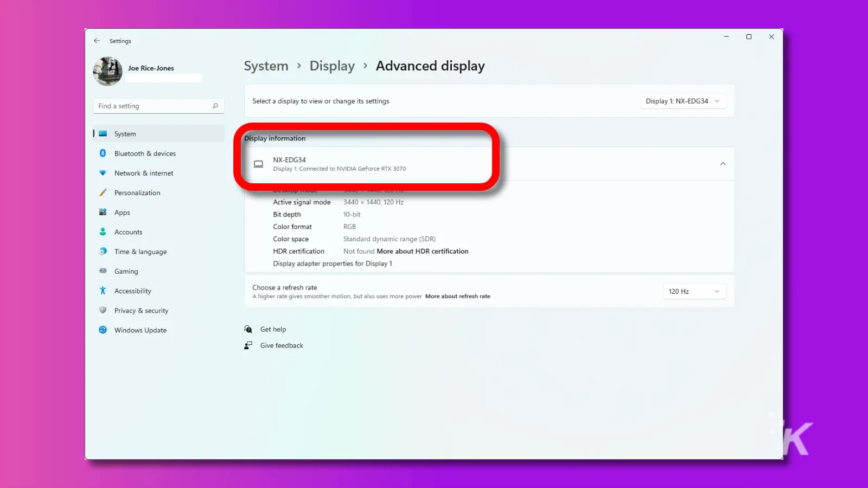868x488 pixels.
Task: Go to Network & internet settings
Action: point(158,173)
